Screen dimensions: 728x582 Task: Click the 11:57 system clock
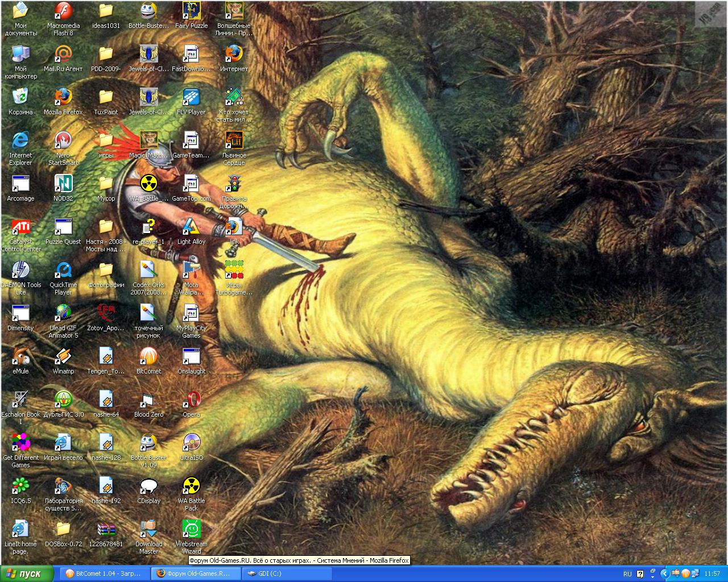click(712, 574)
